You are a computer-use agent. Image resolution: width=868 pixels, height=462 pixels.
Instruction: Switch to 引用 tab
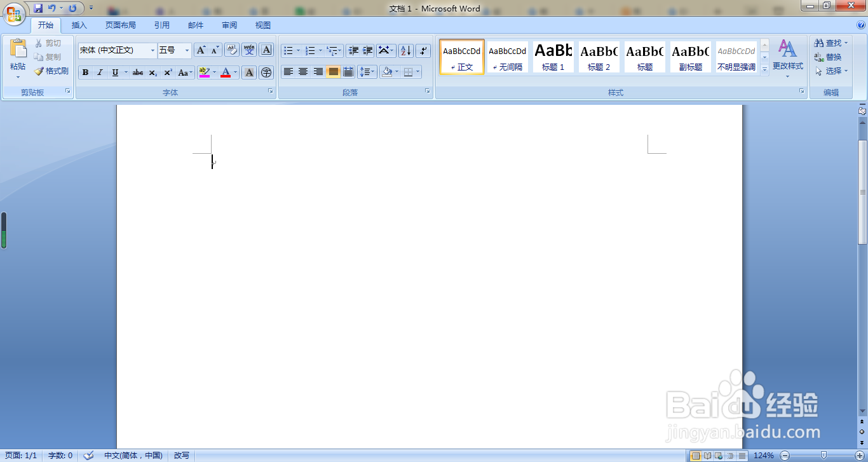(162, 25)
